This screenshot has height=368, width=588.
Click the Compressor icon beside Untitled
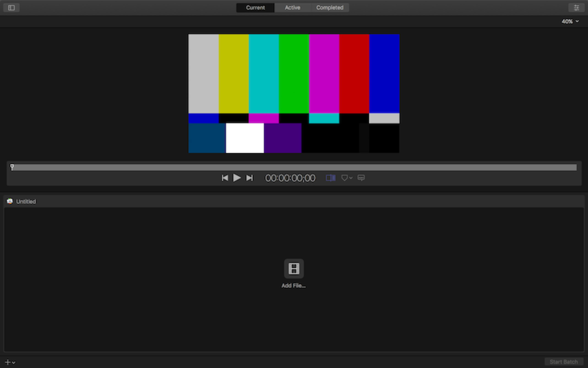point(10,201)
